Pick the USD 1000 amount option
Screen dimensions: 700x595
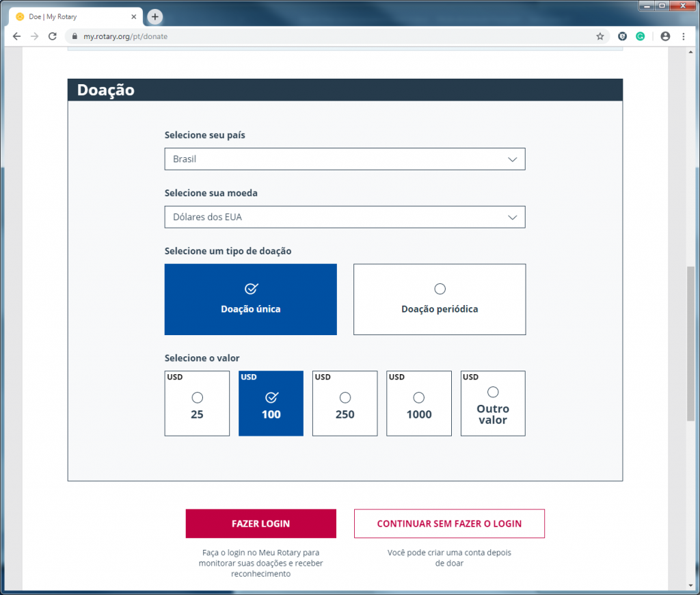[x=418, y=404]
